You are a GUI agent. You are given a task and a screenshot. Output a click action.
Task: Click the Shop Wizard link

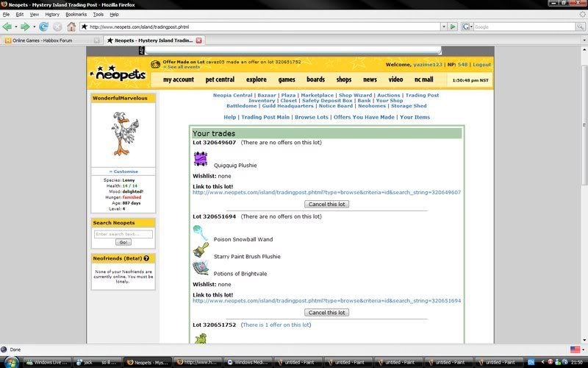[x=355, y=95]
